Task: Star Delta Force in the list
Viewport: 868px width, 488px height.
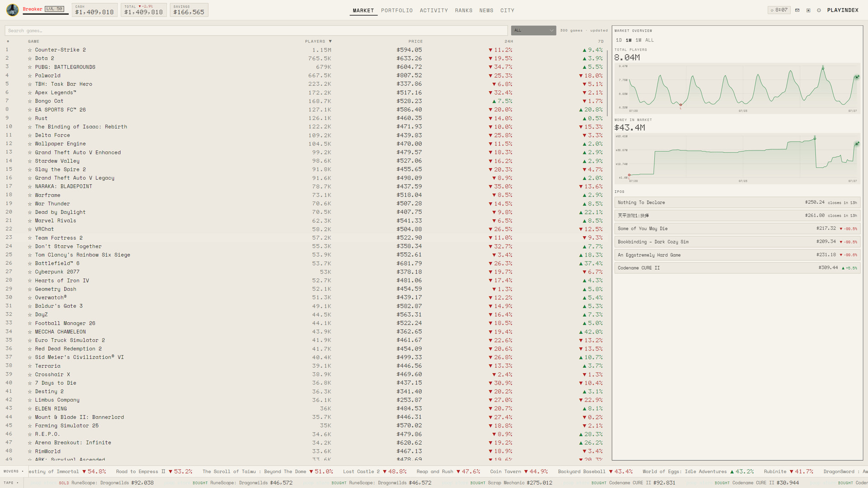Action: tap(30, 136)
